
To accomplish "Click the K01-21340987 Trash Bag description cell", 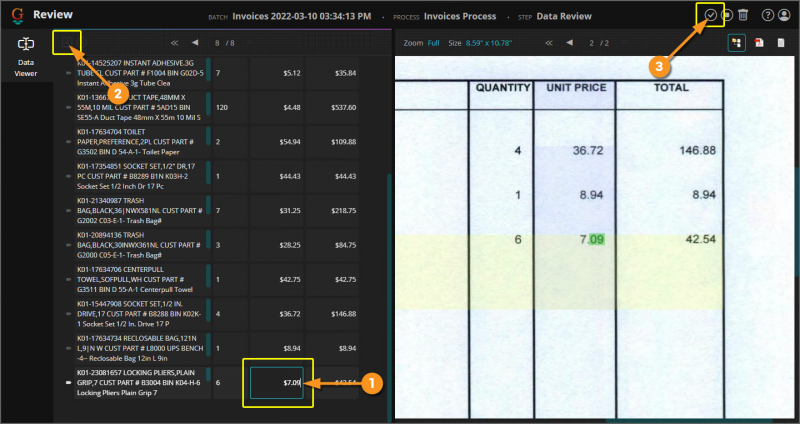I will pos(142,211).
